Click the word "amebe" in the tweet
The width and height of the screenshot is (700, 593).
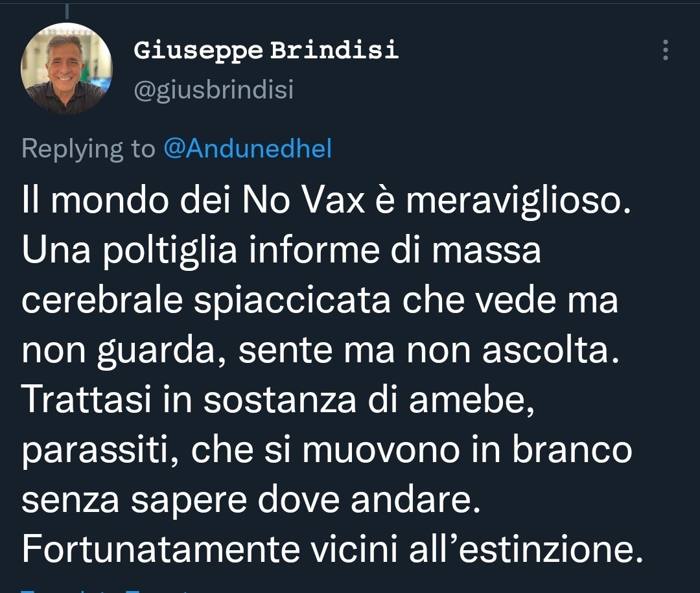point(471,400)
